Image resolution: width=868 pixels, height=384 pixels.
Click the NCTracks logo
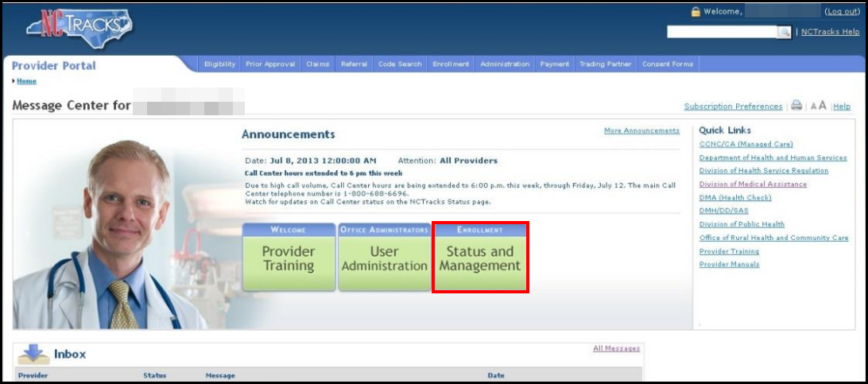tap(79, 27)
